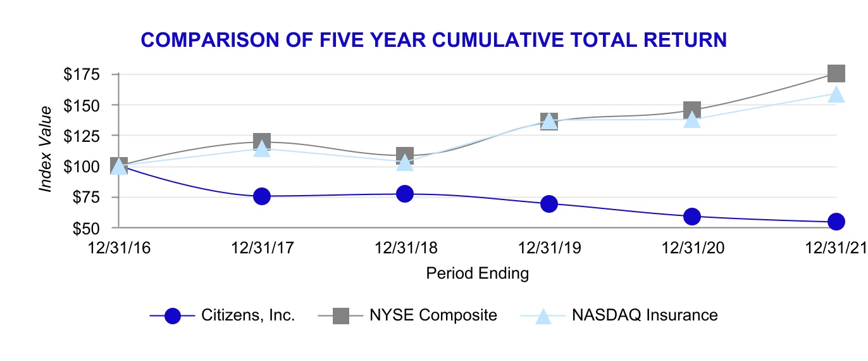
Task: Toggle the Citizens, Inc. legend circle icon
Action: pos(172,315)
